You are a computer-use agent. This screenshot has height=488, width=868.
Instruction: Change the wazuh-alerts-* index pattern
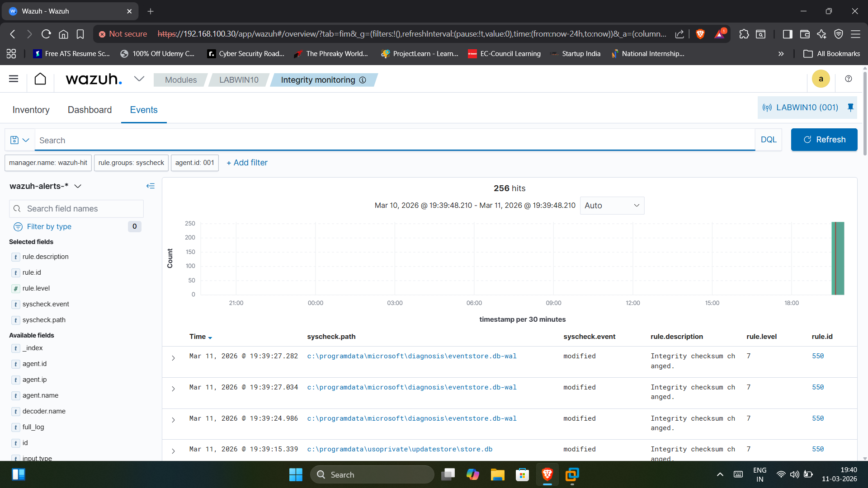tap(45, 186)
